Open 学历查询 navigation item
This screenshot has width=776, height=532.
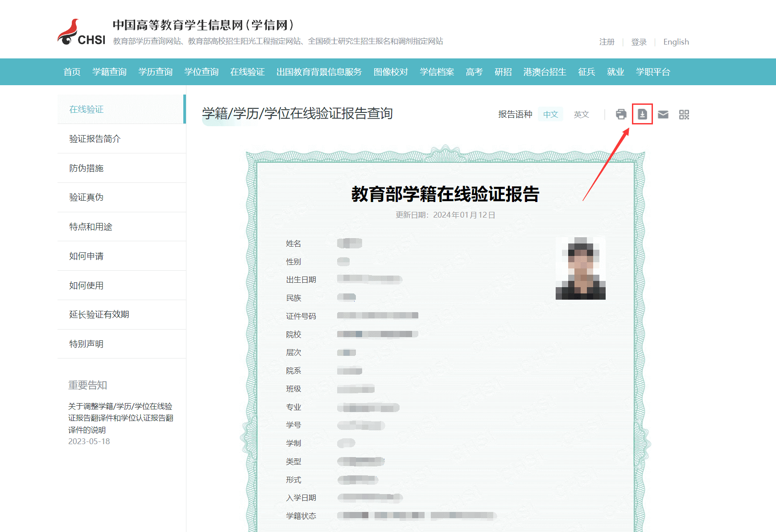pyautogui.click(x=155, y=72)
